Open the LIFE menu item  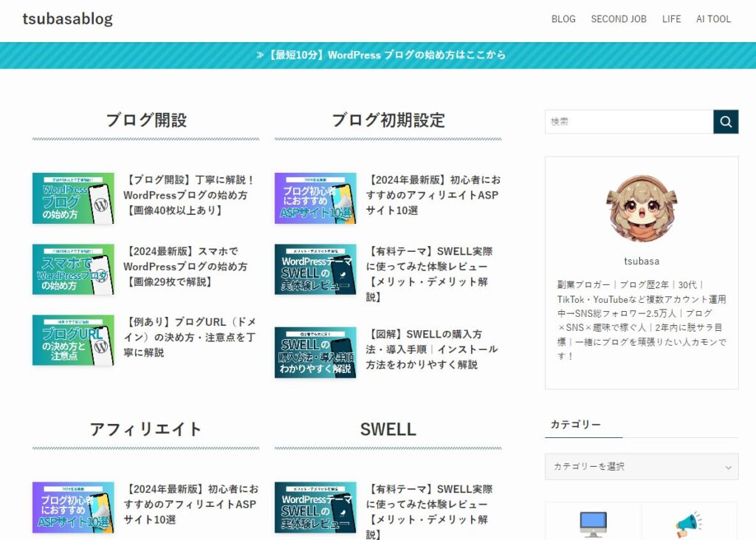pos(671,19)
